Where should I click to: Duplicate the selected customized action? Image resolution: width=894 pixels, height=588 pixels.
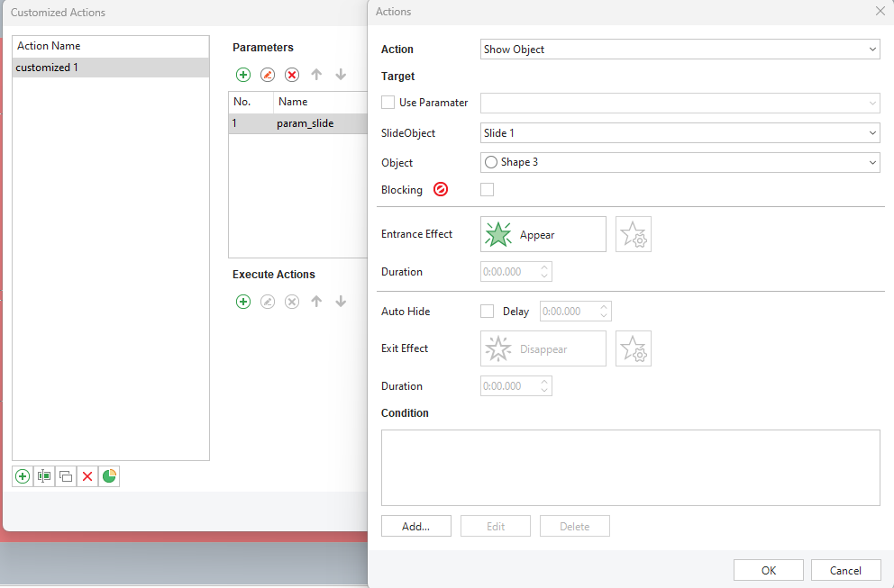point(66,476)
